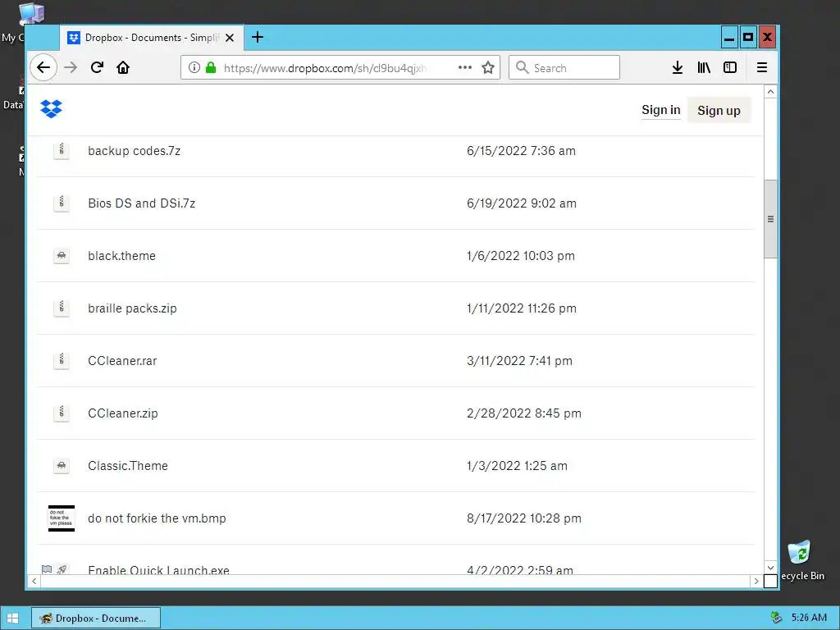This screenshot has width=840, height=630.
Task: Open the Library bookmarks icon
Action: [x=704, y=67]
